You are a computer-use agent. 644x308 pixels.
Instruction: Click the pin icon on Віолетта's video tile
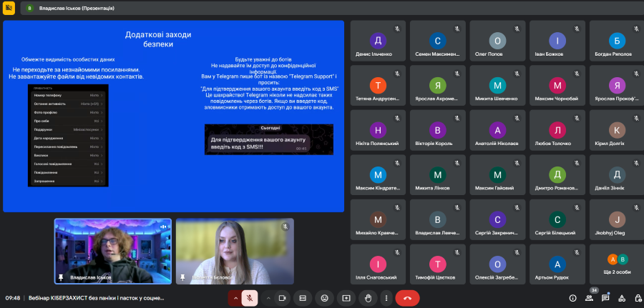[x=183, y=278]
